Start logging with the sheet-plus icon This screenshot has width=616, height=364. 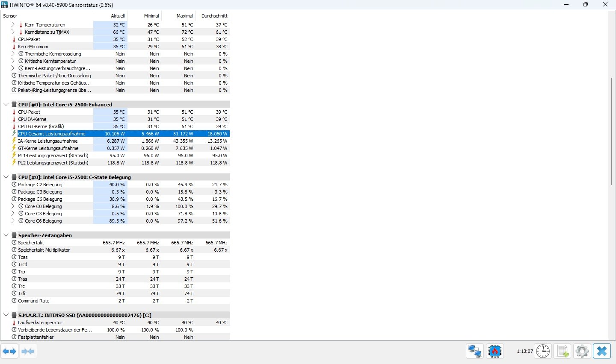tap(563, 351)
